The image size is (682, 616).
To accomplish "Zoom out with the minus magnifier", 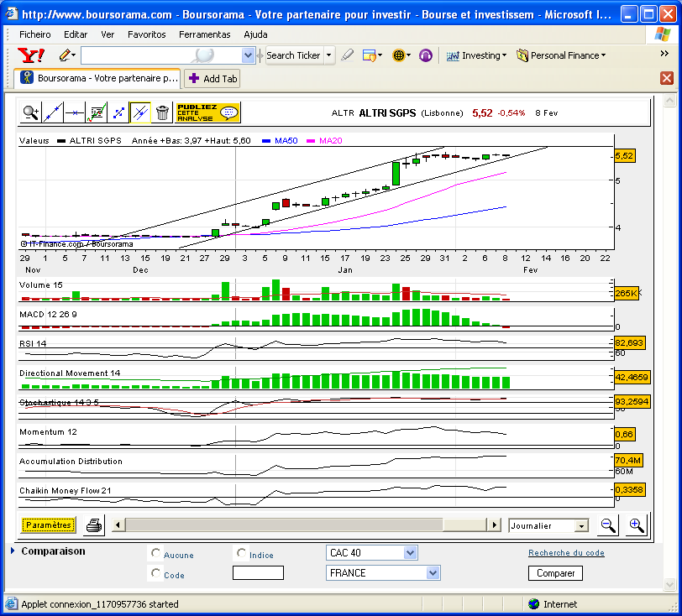I will coord(608,525).
